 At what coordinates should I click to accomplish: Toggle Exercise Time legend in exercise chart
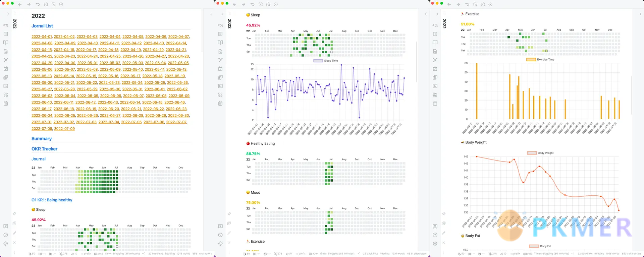click(540, 59)
